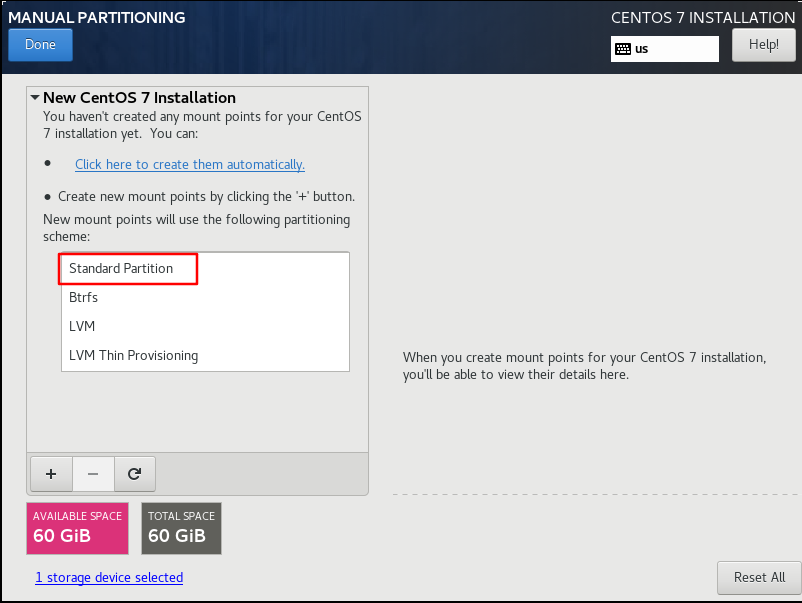Click the MANUAL PARTITIONING title text
This screenshot has height=603, width=802.
97,17
